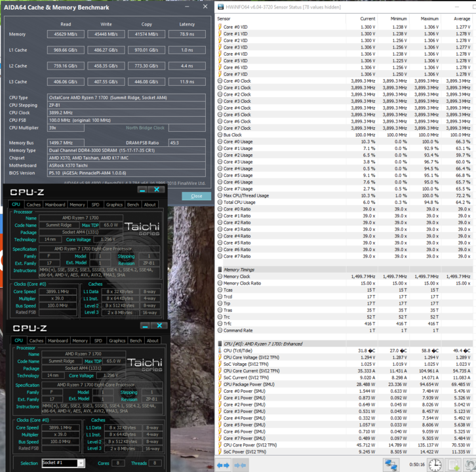
Task: Click HWiNFO64 title bar app icon
Action: (221, 7)
